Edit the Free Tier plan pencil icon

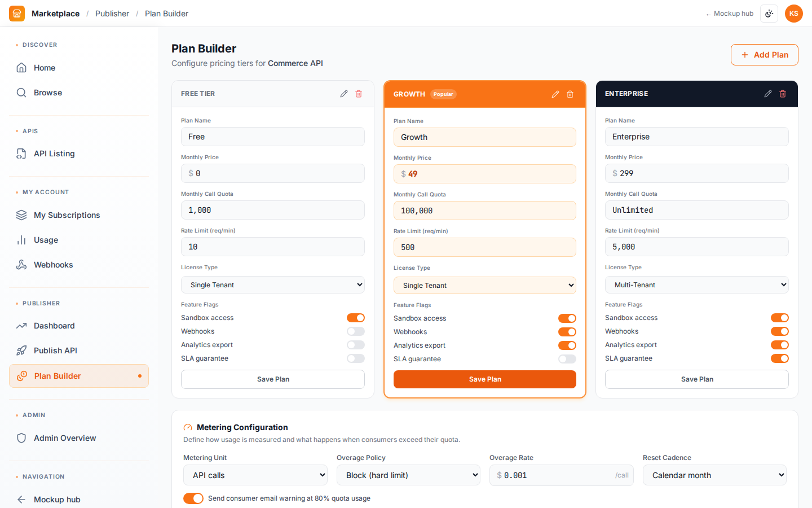click(344, 94)
